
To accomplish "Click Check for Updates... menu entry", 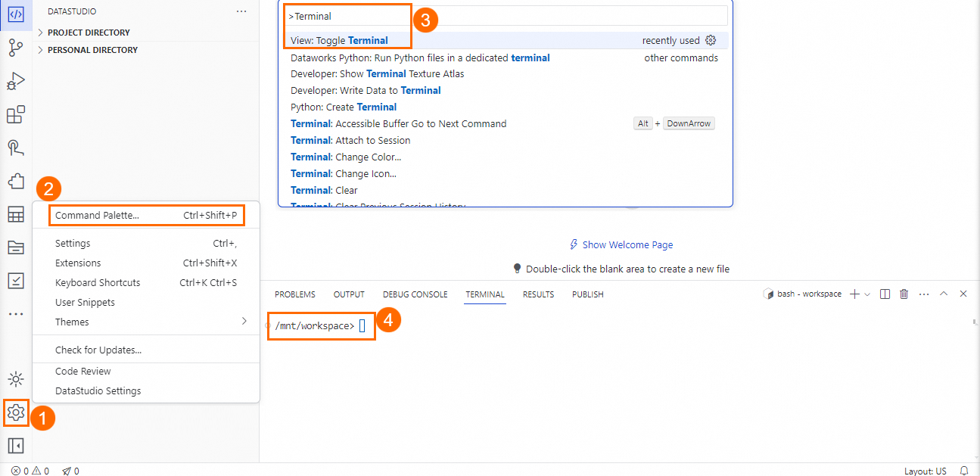I will [x=146, y=350].
